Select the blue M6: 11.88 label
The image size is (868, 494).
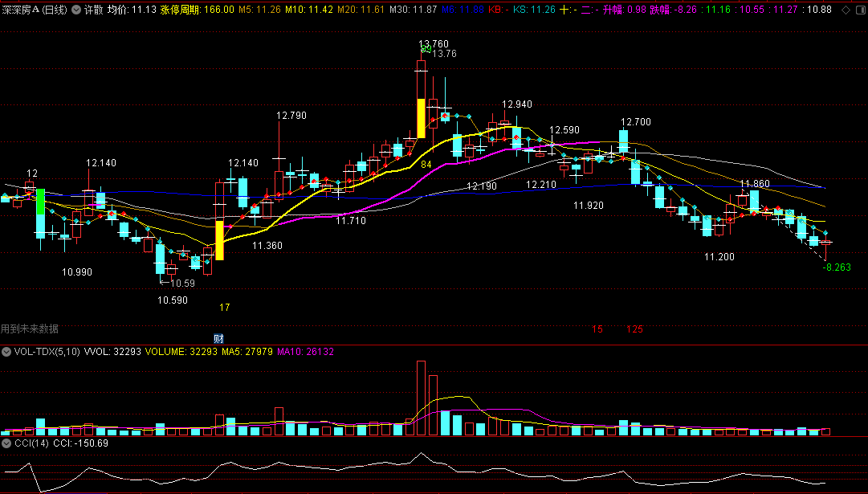pos(463,10)
